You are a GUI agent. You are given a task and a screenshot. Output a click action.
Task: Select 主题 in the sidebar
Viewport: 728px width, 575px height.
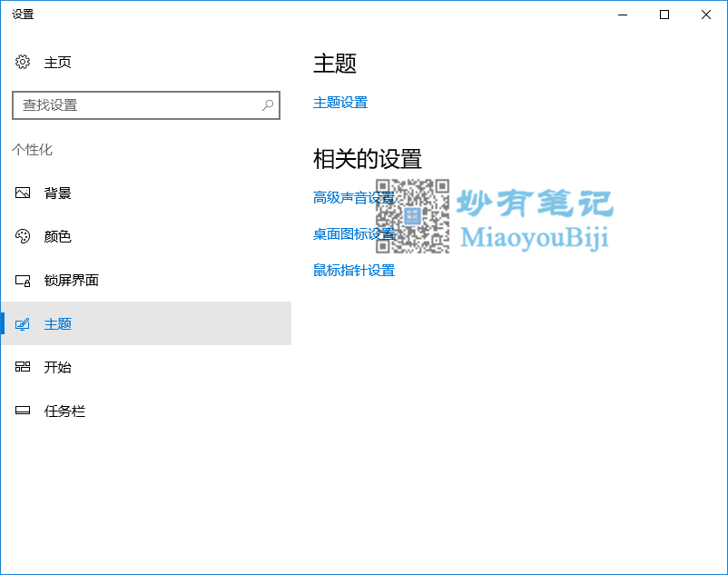[146, 323]
